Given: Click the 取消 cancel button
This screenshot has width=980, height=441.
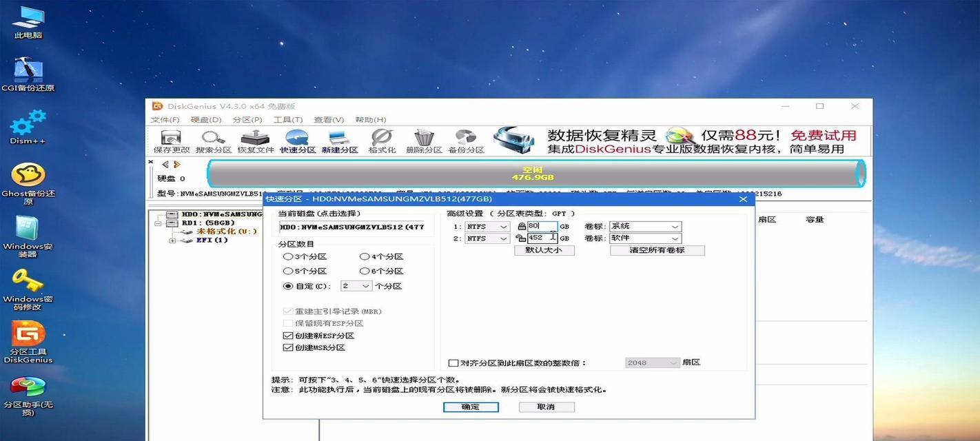Looking at the screenshot, I should click(547, 407).
